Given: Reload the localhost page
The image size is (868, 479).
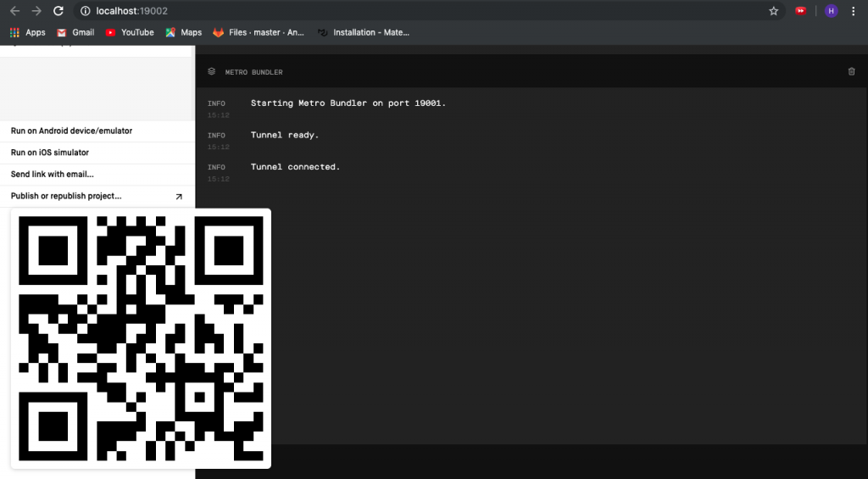Looking at the screenshot, I should [x=58, y=11].
